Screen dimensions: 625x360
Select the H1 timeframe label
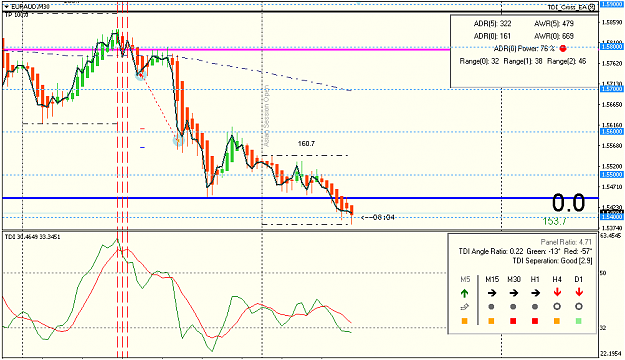[535, 279]
